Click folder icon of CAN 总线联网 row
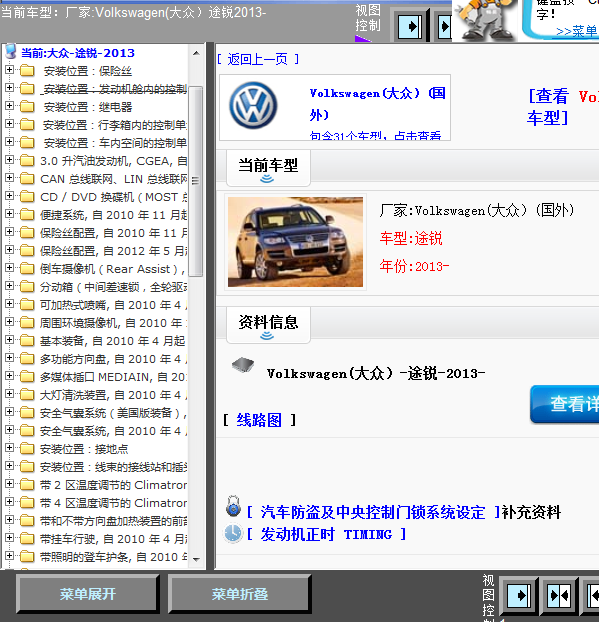The image size is (599, 622). [27, 179]
